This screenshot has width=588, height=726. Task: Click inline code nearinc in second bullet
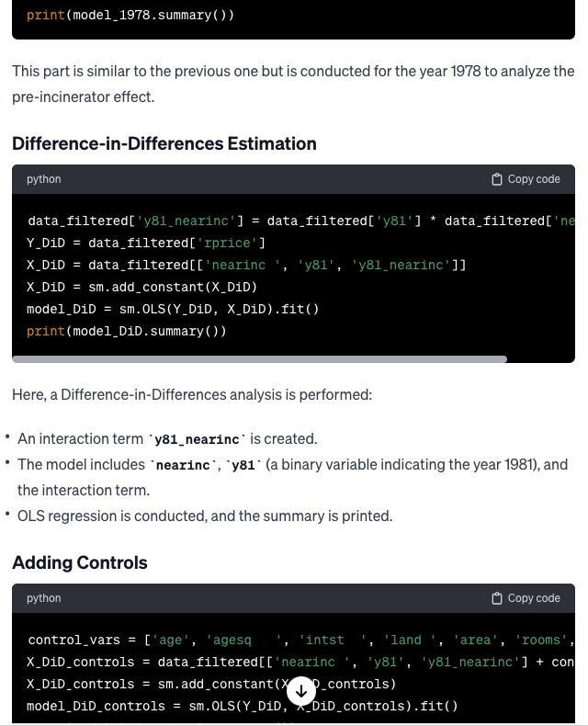point(183,465)
